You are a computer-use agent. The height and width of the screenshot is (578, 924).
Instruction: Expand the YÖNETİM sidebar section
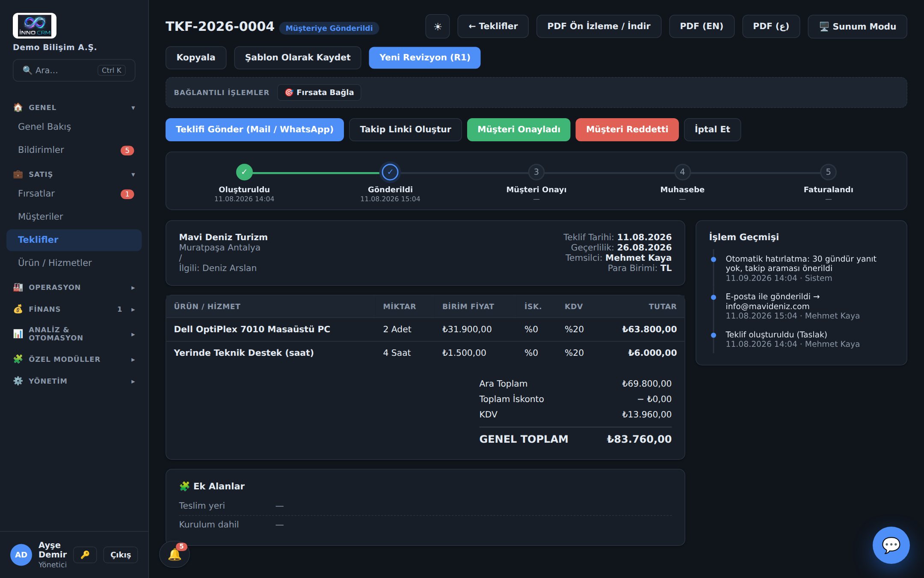74,381
